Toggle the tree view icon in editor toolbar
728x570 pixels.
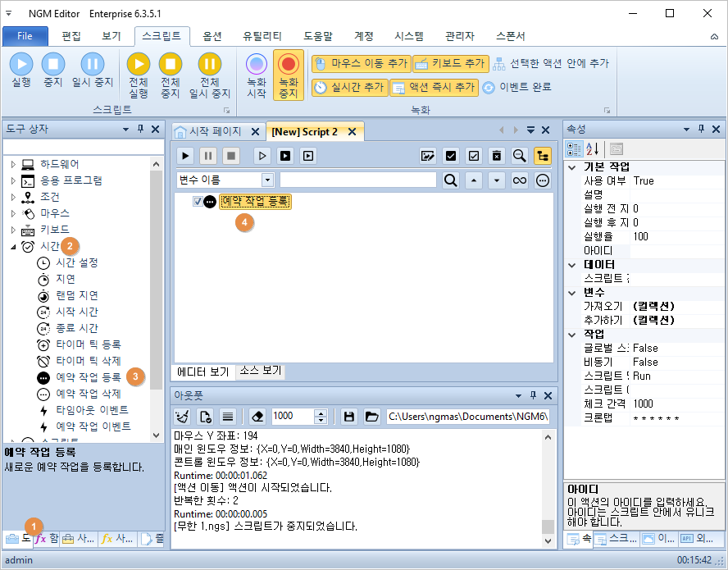click(x=542, y=156)
